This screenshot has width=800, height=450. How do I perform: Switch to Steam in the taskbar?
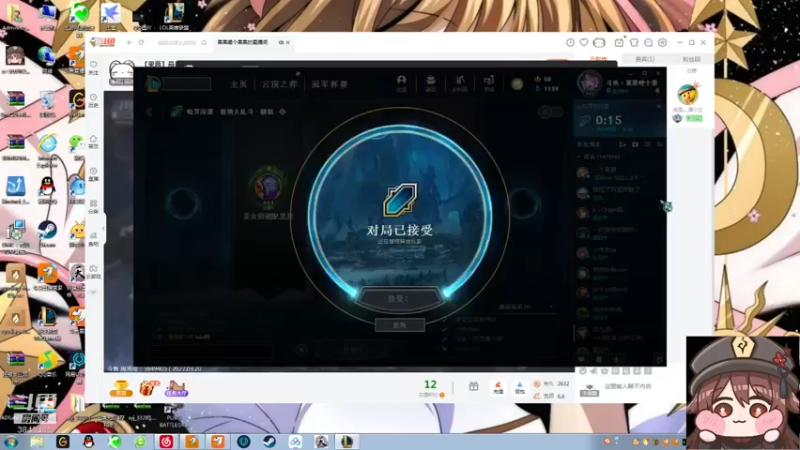[269, 442]
